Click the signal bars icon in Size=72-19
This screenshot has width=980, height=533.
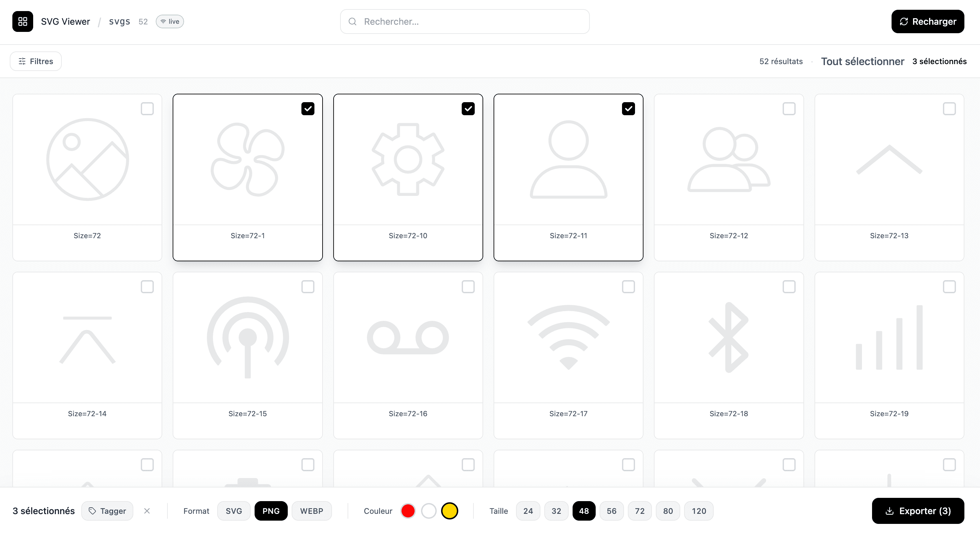tap(889, 337)
